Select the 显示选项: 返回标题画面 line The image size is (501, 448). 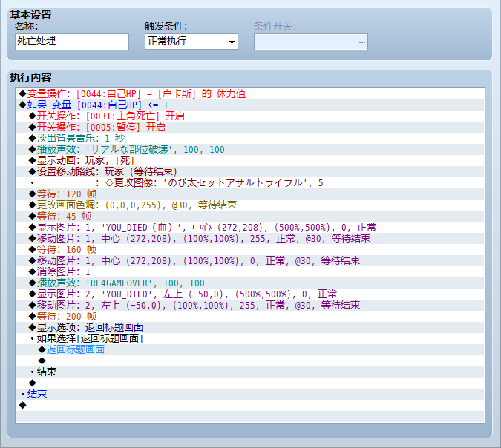pyautogui.click(x=250, y=328)
